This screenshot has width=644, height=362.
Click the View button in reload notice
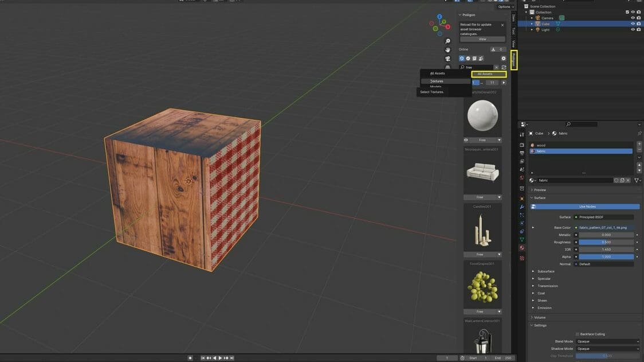tap(482, 39)
